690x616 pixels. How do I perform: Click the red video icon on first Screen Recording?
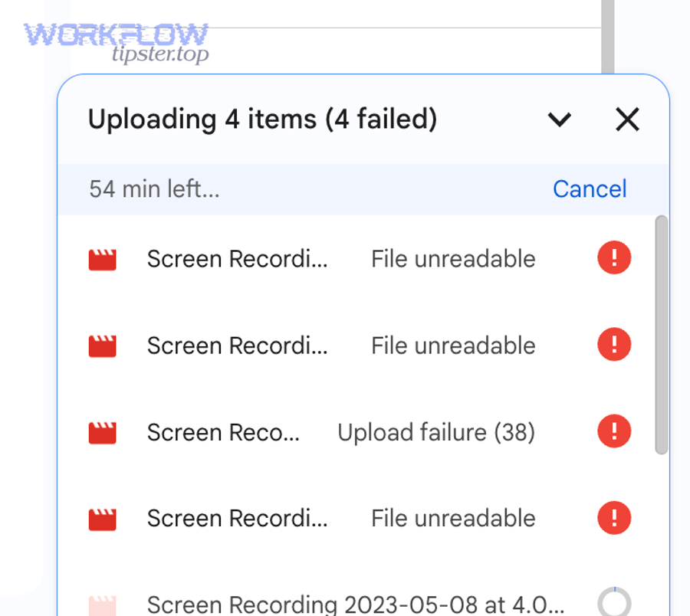(x=102, y=258)
